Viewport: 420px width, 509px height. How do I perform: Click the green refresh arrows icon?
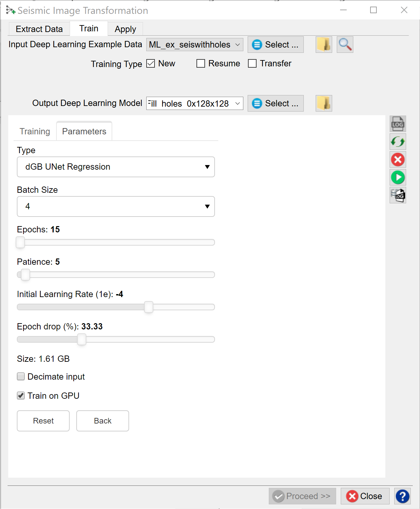398,142
